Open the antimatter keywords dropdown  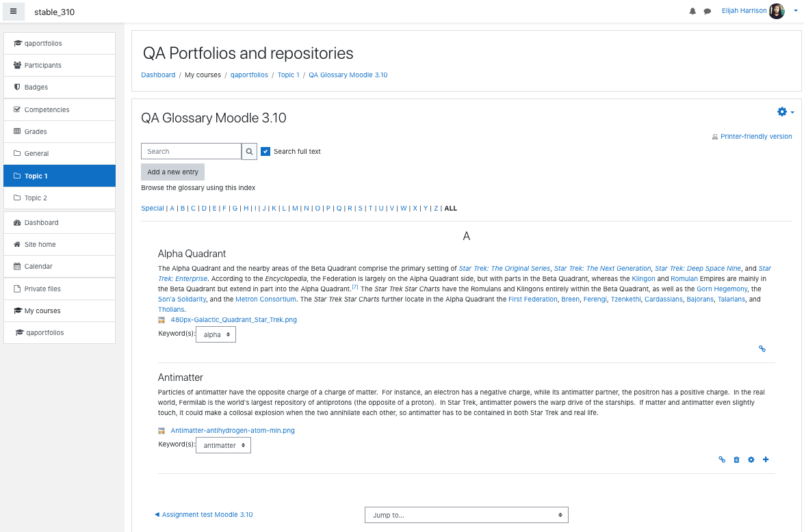224,445
